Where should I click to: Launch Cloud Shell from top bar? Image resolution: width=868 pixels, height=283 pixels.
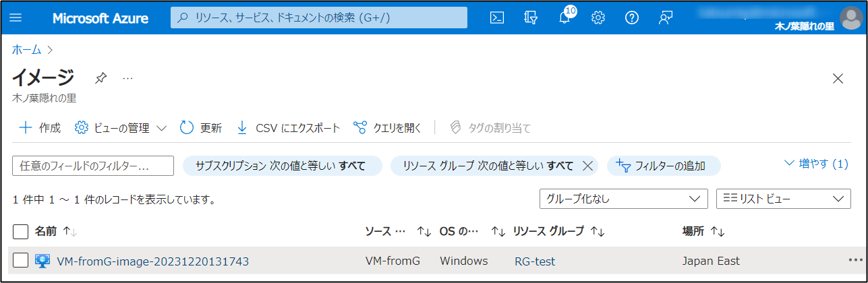tap(497, 18)
